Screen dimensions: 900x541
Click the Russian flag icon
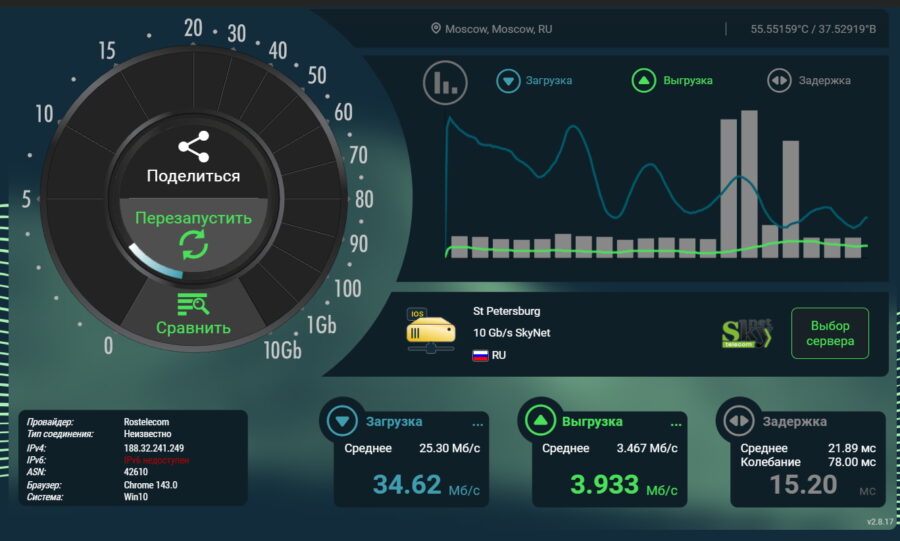click(x=480, y=355)
